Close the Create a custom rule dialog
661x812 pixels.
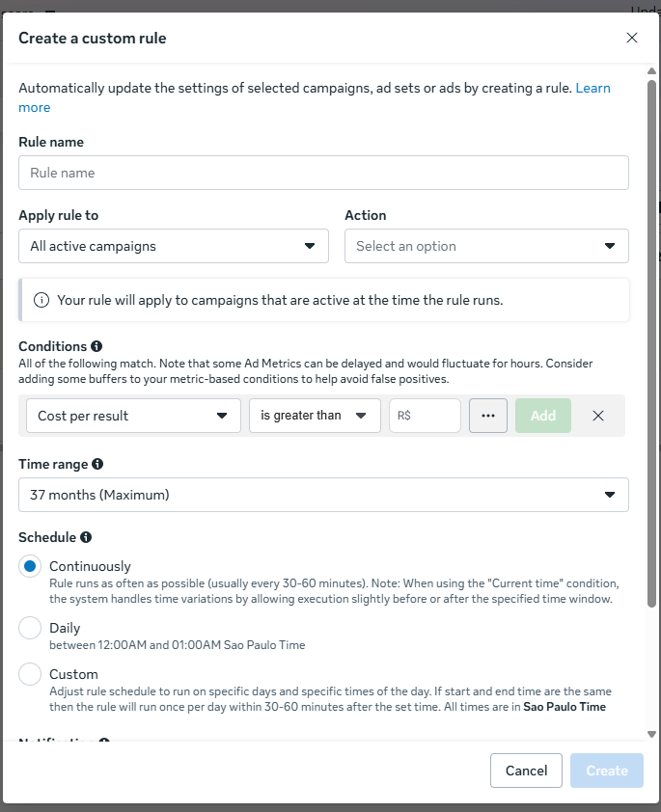(x=632, y=39)
